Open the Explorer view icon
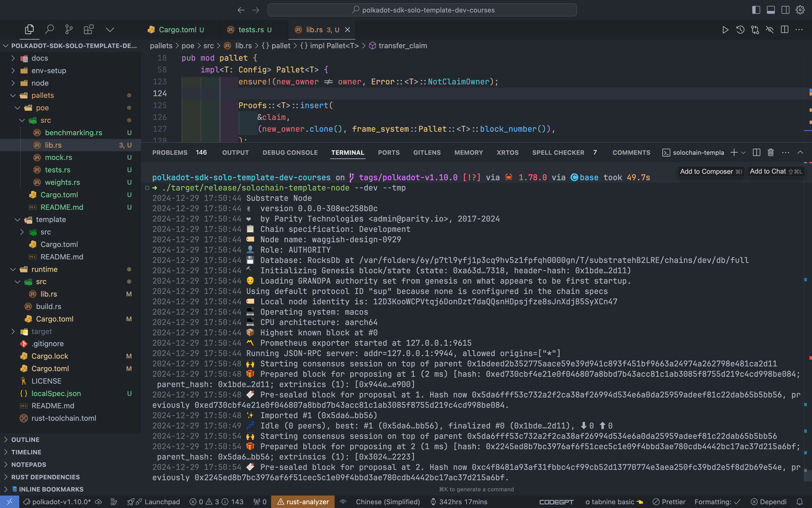The width and height of the screenshot is (812, 508). [29, 30]
